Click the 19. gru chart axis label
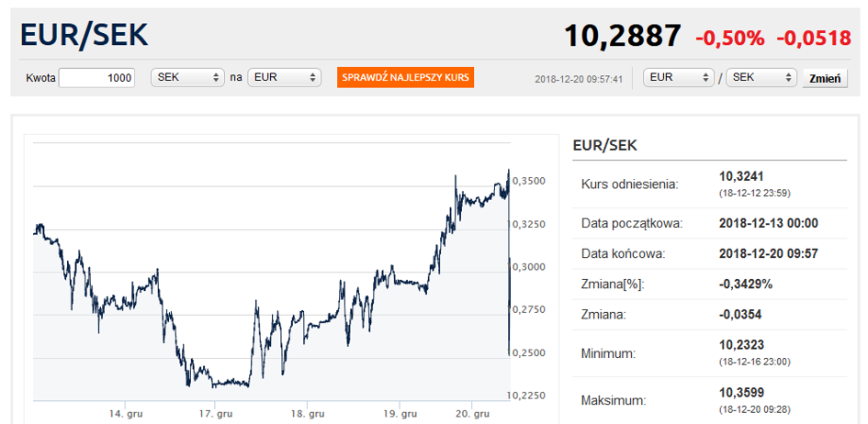This screenshot has width=868, height=424. (400, 414)
